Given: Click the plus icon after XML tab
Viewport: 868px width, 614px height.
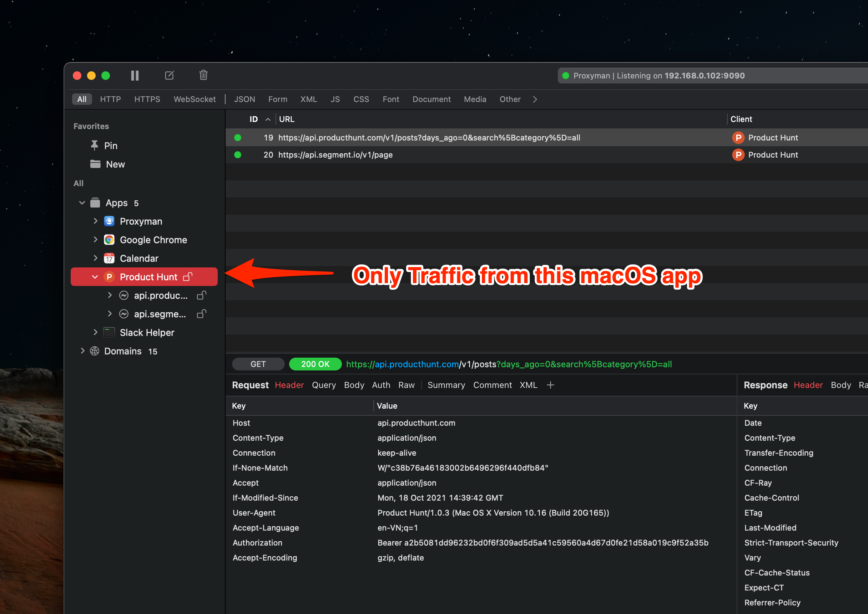Looking at the screenshot, I should 550,385.
